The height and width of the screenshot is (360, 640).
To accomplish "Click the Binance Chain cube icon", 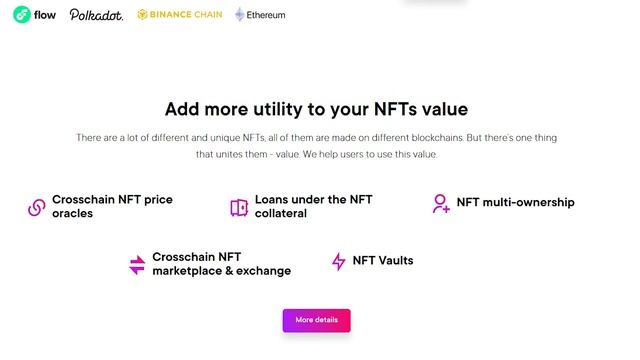I will [142, 14].
